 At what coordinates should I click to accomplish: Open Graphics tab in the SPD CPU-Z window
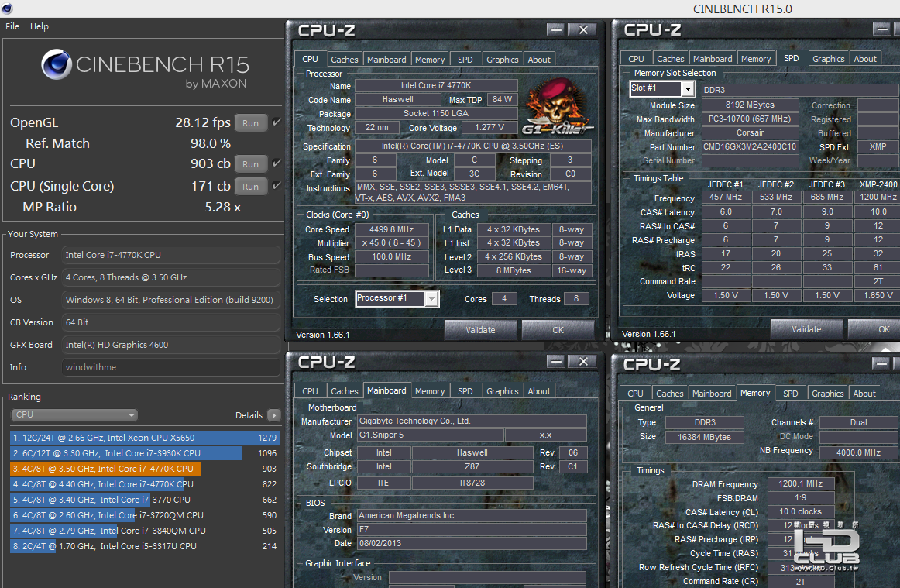pyautogui.click(x=828, y=59)
